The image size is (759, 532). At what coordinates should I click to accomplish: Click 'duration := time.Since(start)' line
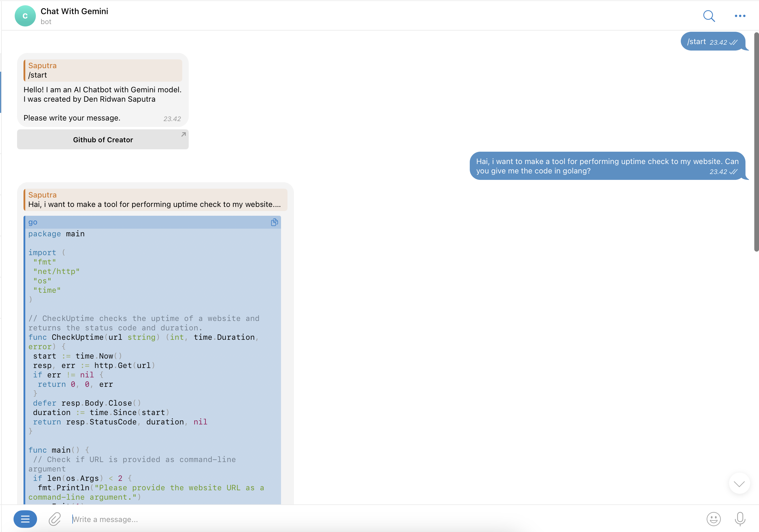101,413
